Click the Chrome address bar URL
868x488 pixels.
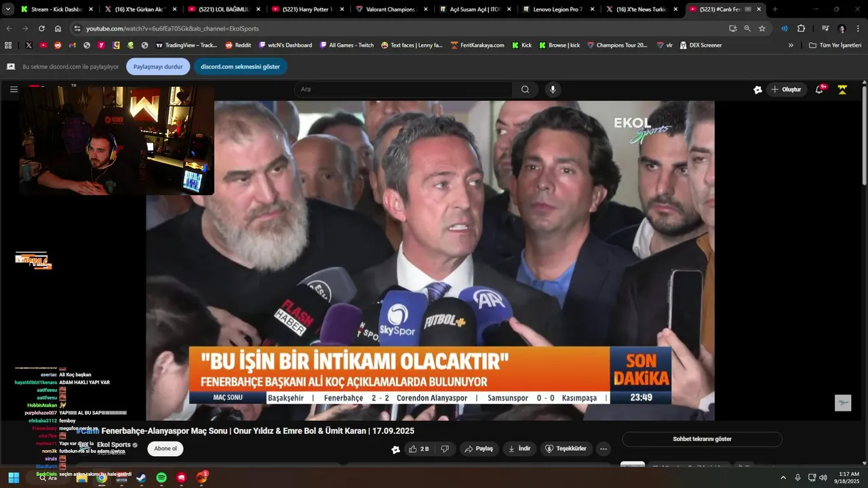172,28
